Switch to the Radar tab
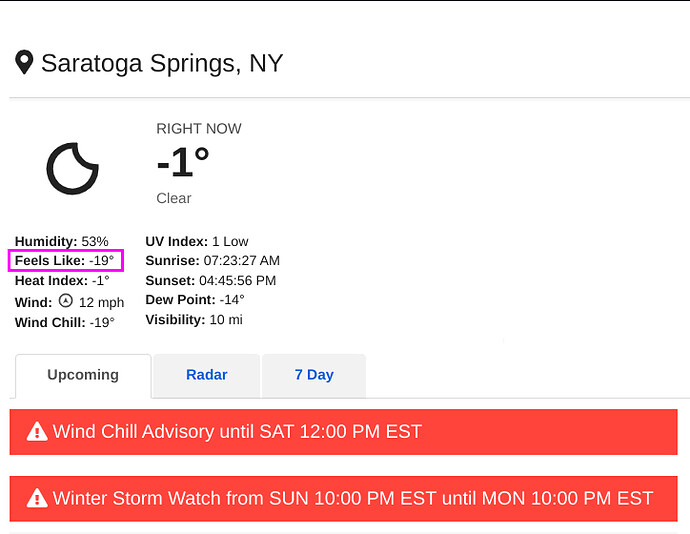The height and width of the screenshot is (534, 690). (206, 376)
